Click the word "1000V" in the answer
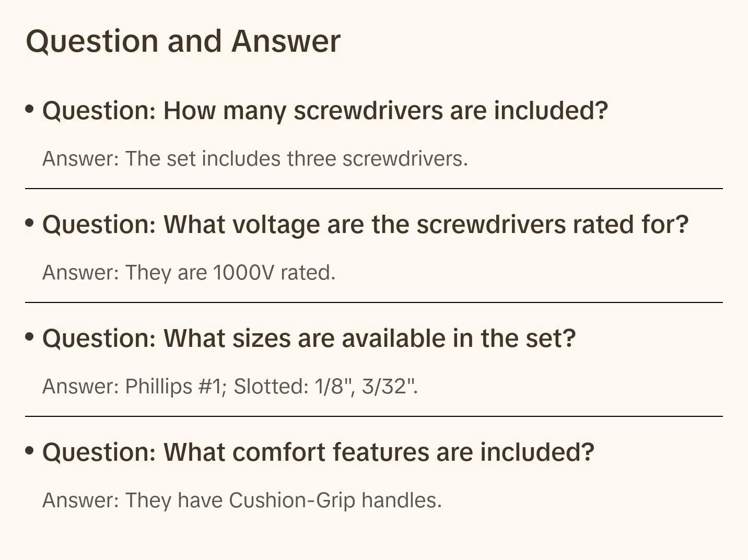This screenshot has width=748, height=560. [243, 273]
